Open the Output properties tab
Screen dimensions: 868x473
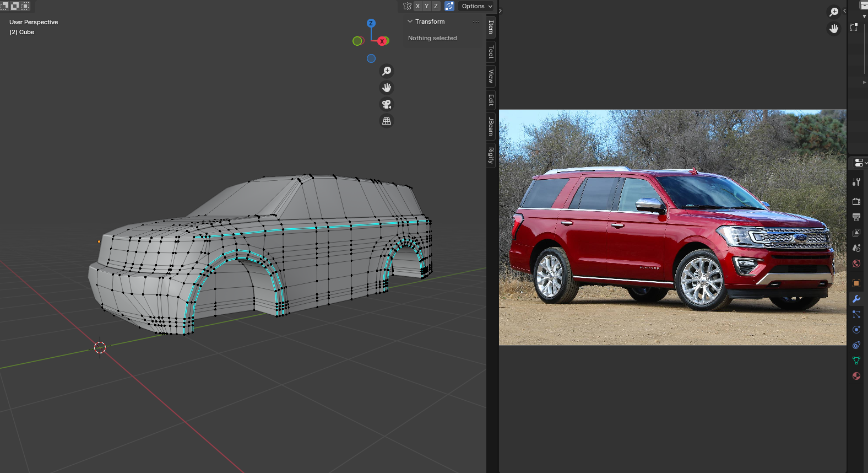(x=856, y=217)
